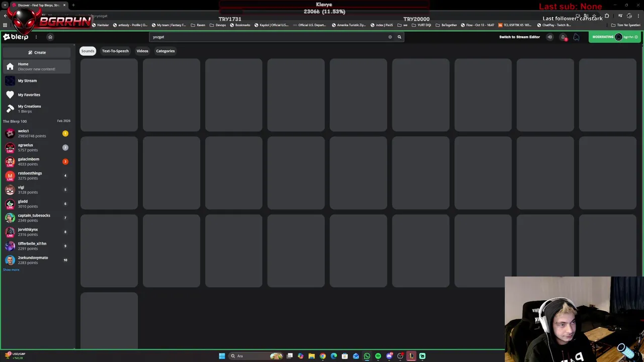Click the MODERATING button
644x362 pixels.
(603, 37)
